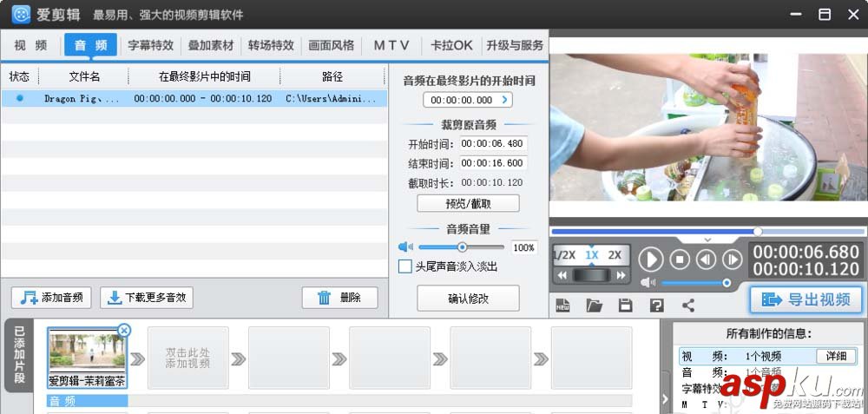Click the 爱剪辑 app logo icon
The image size is (868, 414).
[21, 15]
